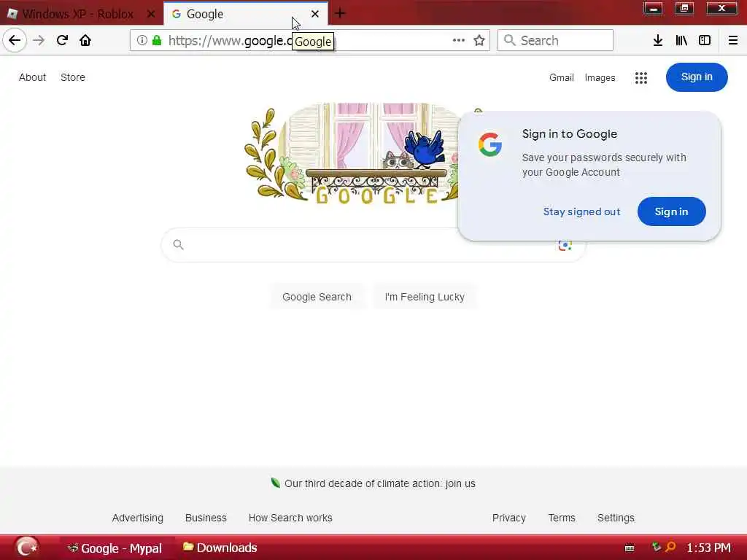Viewport: 747px width, 560px height.
Task: Open the Gmail link
Action: point(561,77)
